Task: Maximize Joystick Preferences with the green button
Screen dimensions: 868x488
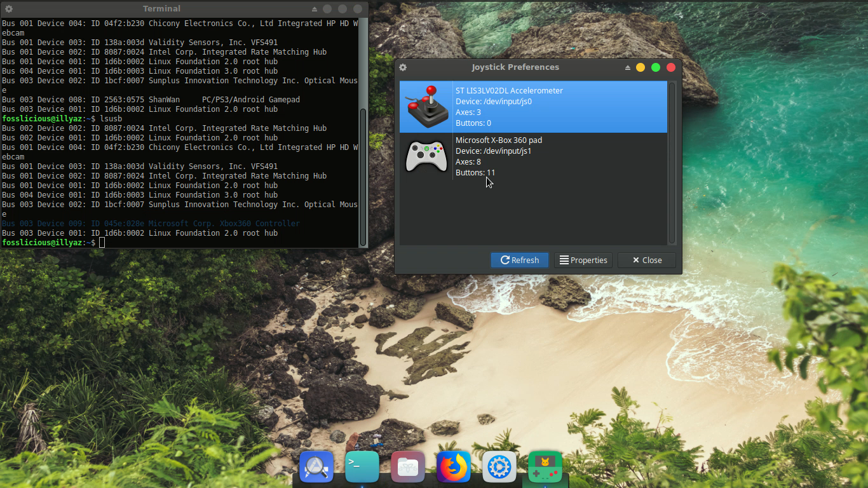Action: tap(656, 67)
